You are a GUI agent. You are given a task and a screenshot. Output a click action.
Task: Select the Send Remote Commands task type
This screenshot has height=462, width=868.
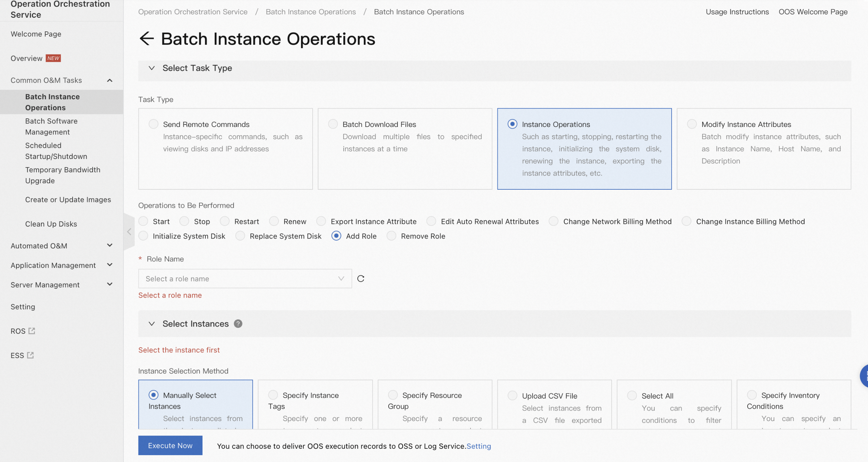pos(153,124)
